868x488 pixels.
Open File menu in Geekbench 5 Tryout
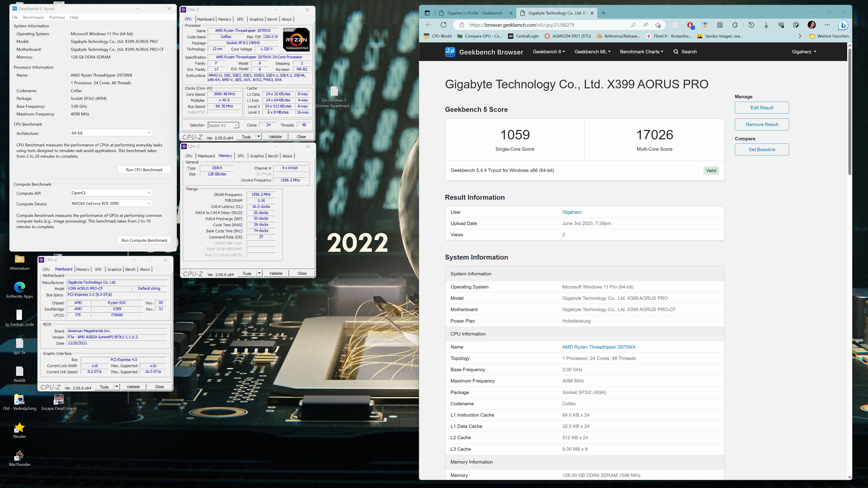coord(15,18)
